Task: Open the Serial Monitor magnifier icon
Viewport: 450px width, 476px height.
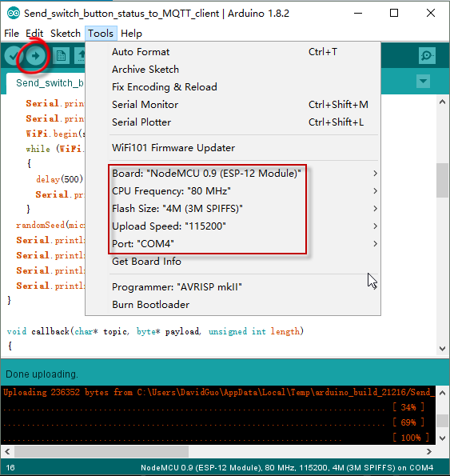Action: pos(427,55)
